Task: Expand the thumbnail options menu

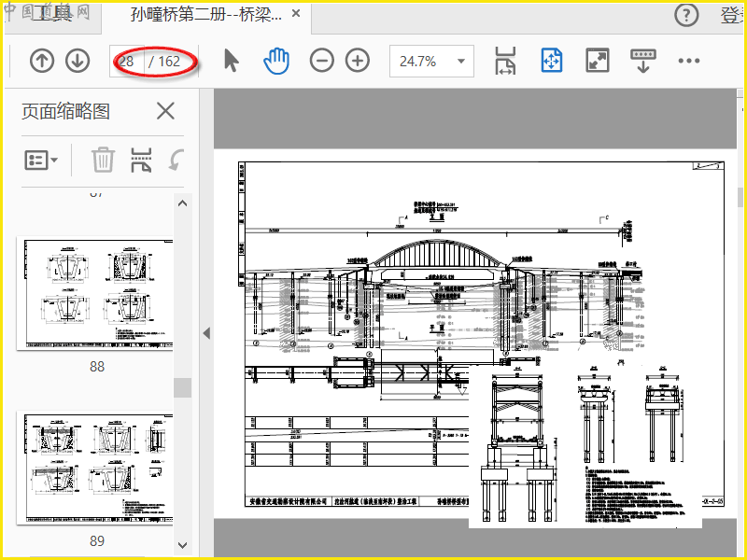Action: coord(41,160)
